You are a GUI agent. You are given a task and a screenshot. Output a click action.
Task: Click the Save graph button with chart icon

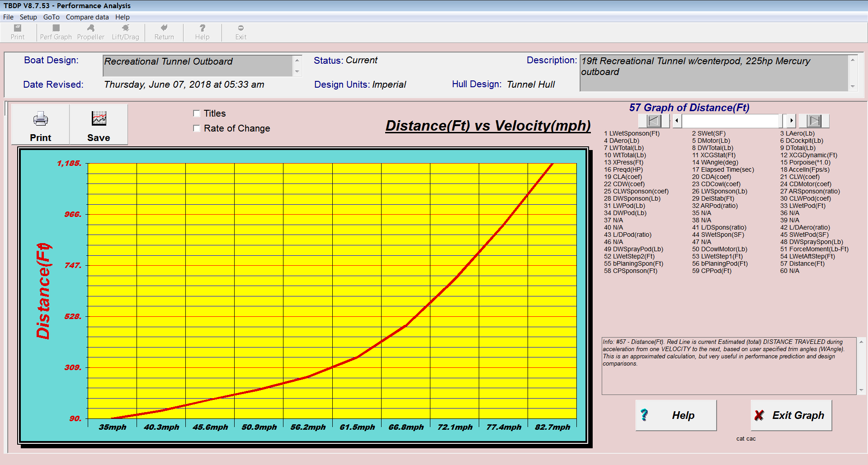click(x=99, y=125)
